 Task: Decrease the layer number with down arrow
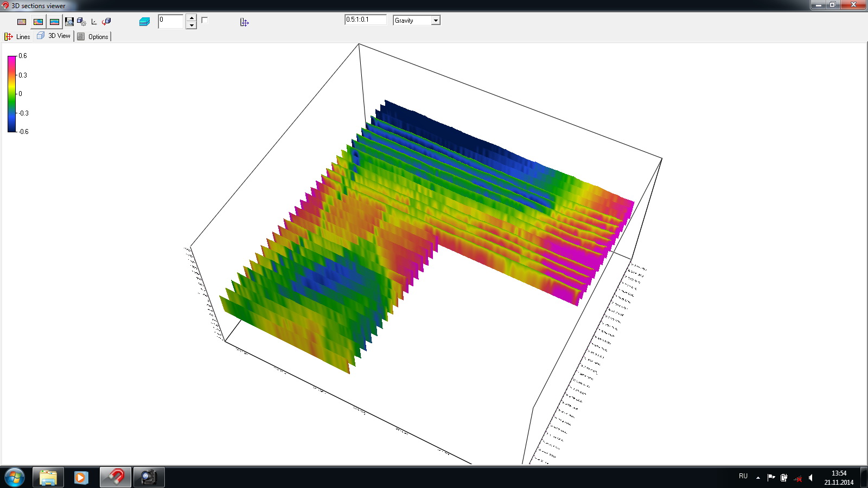coord(192,25)
